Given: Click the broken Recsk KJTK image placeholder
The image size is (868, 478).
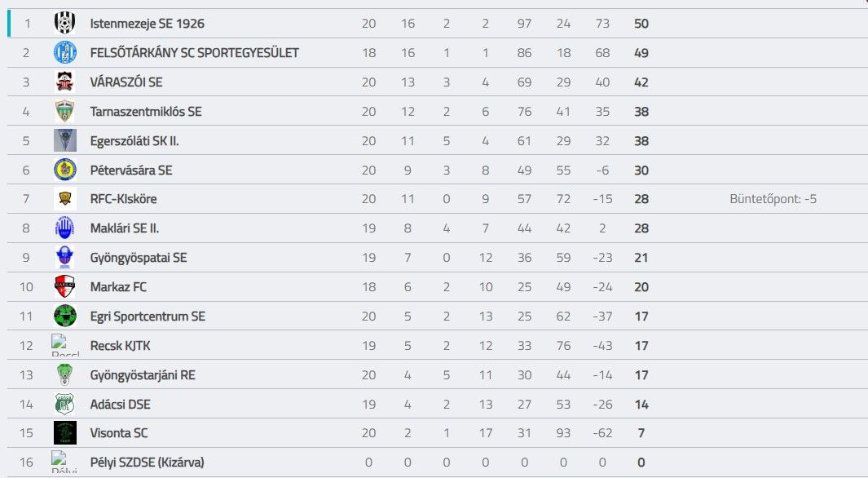Looking at the screenshot, I should 64,345.
